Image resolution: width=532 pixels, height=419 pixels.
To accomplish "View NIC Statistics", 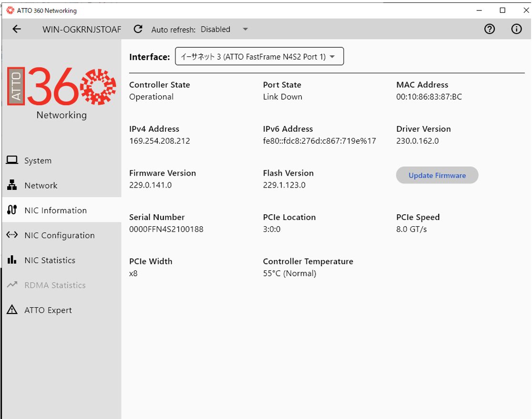I will pos(61,260).
